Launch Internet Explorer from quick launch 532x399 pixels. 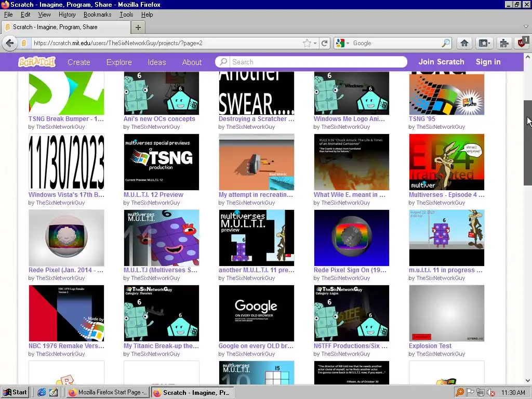click(x=42, y=392)
